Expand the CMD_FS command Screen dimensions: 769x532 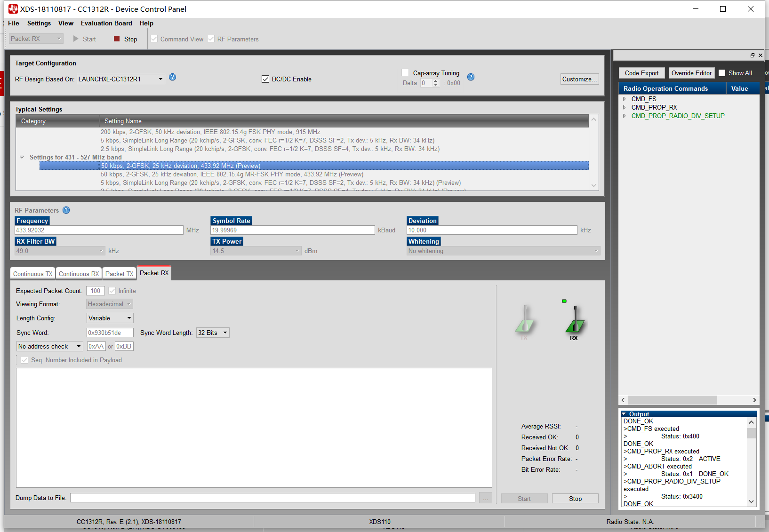coord(625,99)
